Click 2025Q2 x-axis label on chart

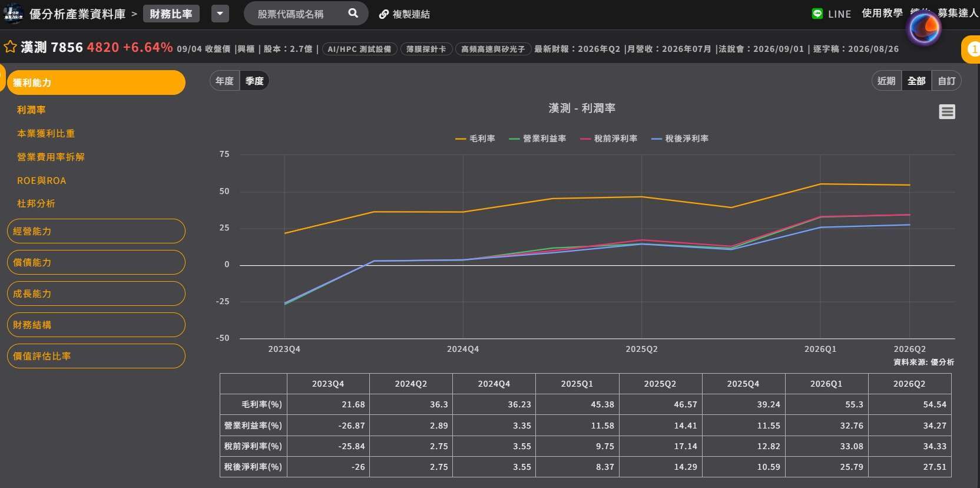[x=641, y=349]
